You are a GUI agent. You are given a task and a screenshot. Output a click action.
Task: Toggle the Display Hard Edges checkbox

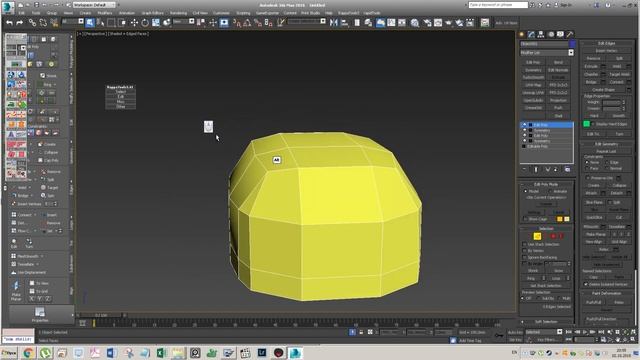point(593,124)
